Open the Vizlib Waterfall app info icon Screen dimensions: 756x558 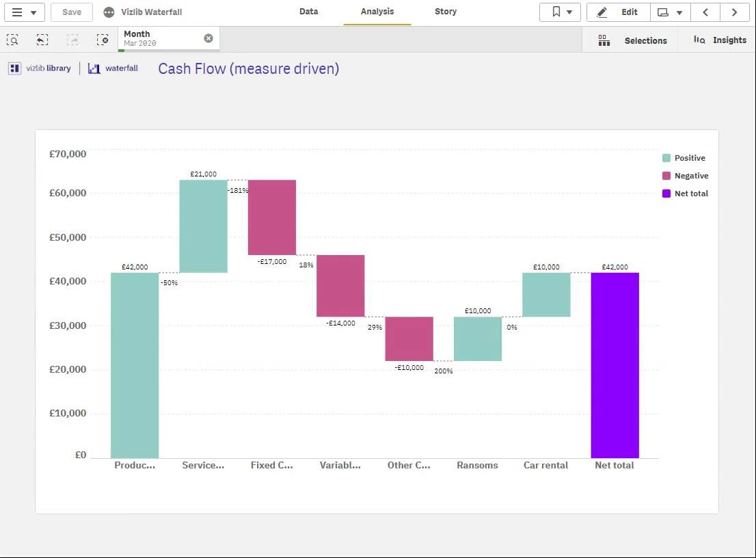click(x=109, y=12)
